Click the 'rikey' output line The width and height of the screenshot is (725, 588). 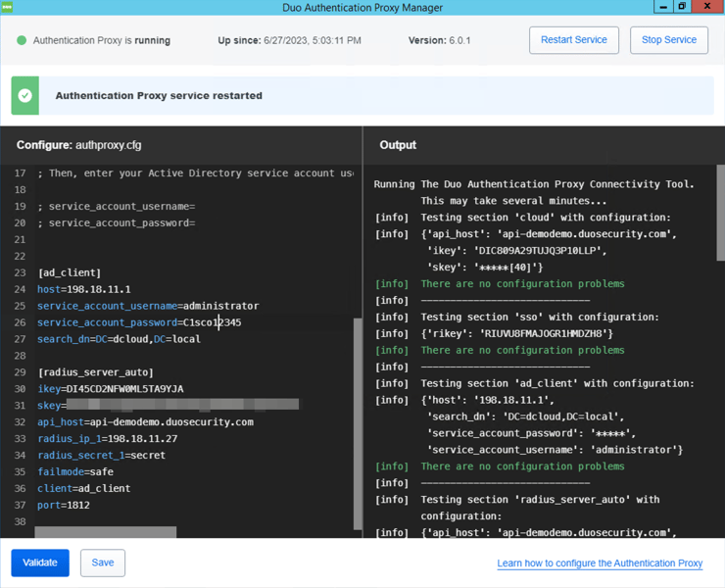[517, 333]
